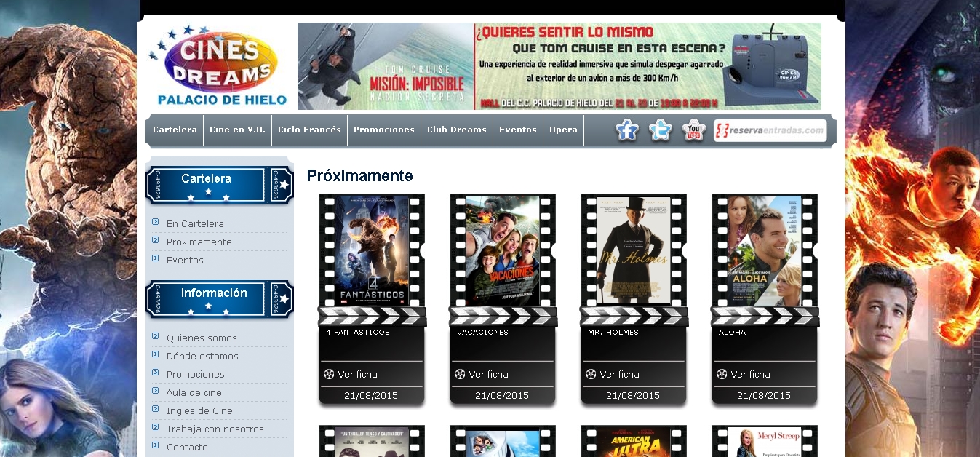Open the Contacto link
The width and height of the screenshot is (980, 457).
[187, 447]
